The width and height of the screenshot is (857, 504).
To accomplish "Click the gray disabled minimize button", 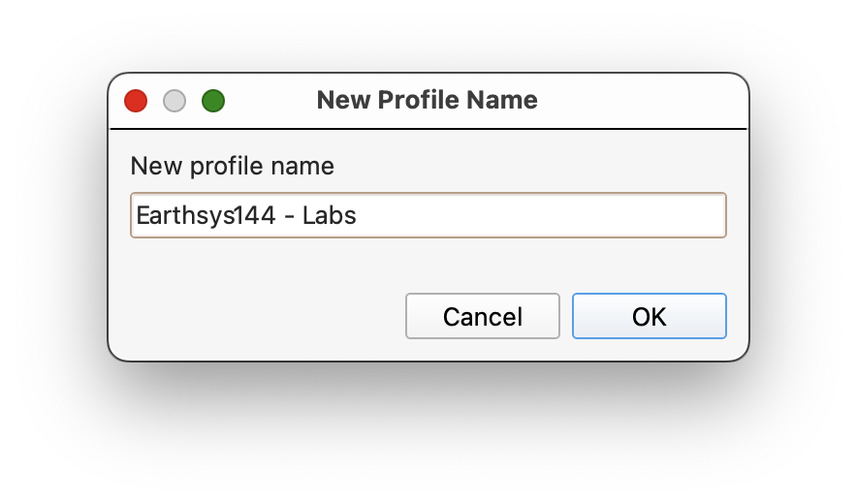I will point(175,101).
